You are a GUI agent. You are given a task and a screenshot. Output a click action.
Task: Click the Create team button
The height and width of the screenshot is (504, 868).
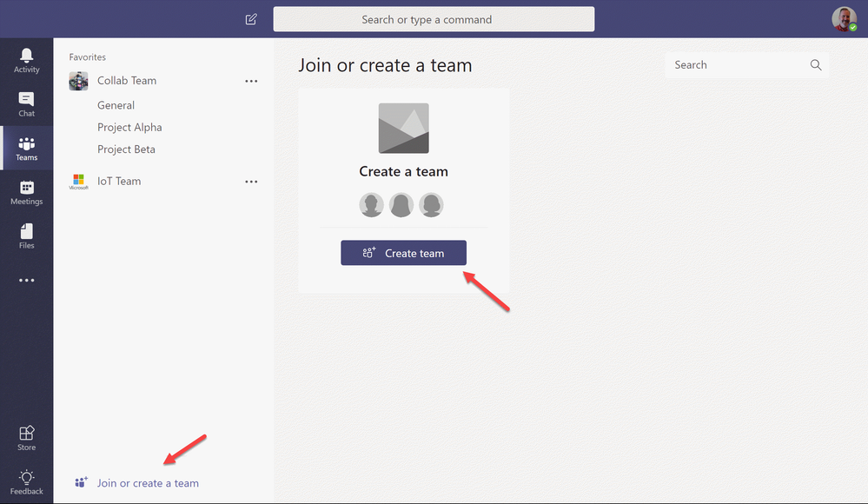tap(403, 253)
